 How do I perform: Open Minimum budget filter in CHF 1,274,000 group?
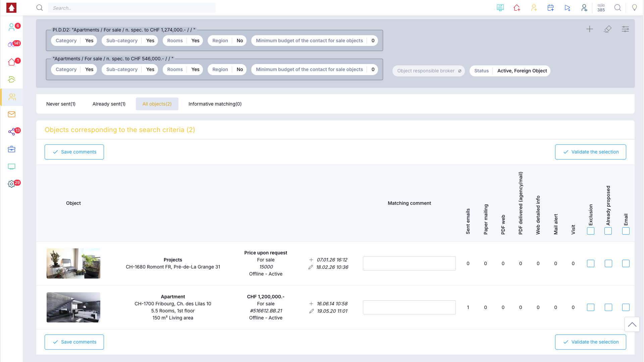[x=315, y=41]
